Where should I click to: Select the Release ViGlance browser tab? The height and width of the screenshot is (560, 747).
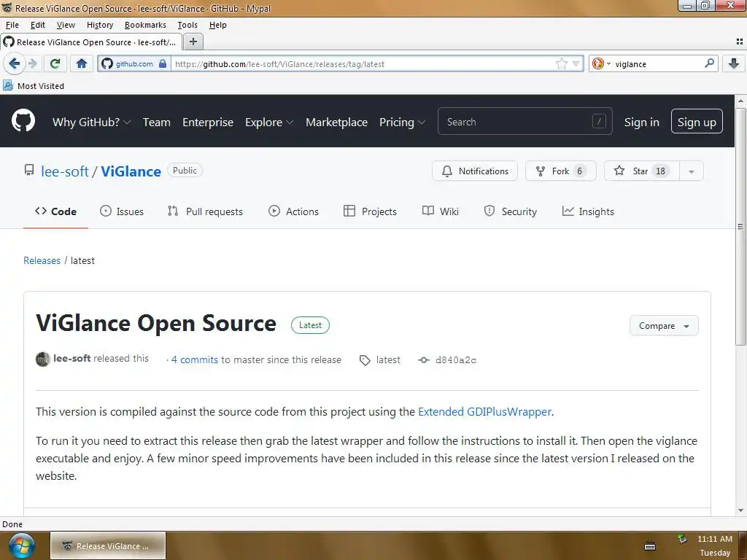(x=91, y=42)
